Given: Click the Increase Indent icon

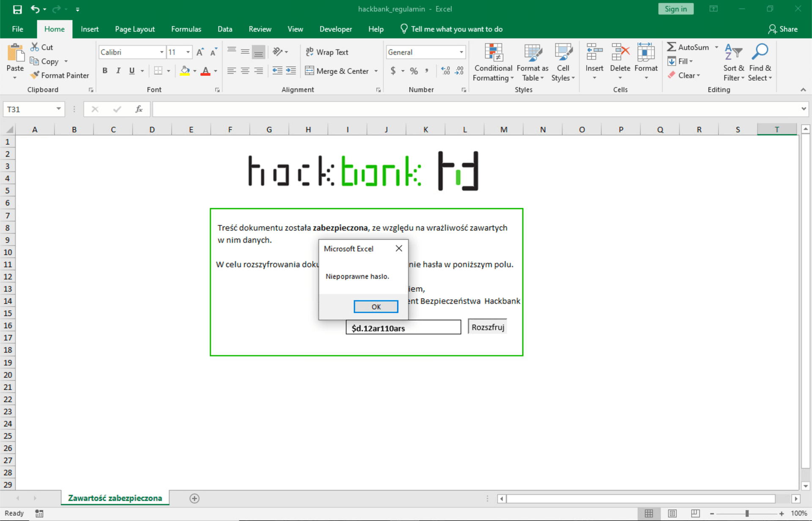Looking at the screenshot, I should pos(291,71).
